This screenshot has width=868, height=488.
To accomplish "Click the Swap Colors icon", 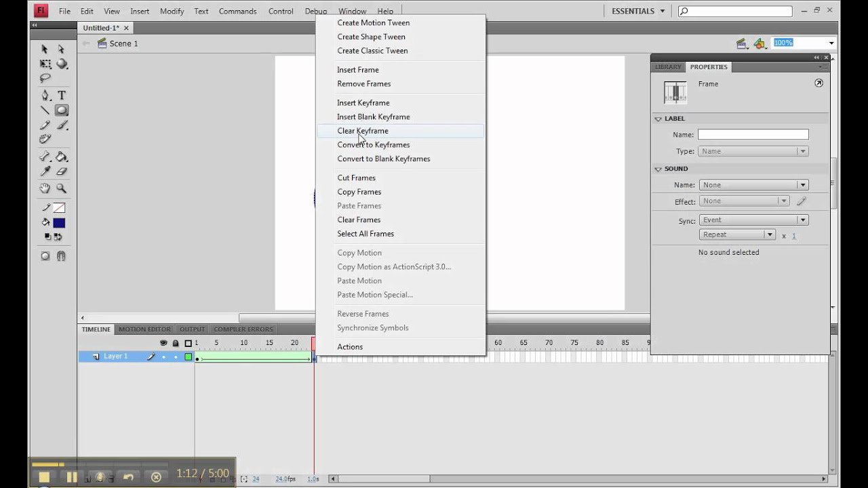I will (x=58, y=237).
